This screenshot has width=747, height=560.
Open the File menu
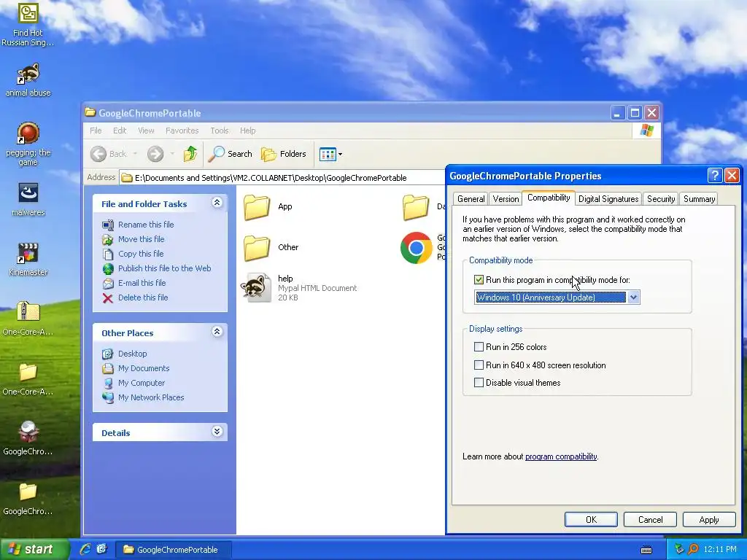pyautogui.click(x=96, y=131)
